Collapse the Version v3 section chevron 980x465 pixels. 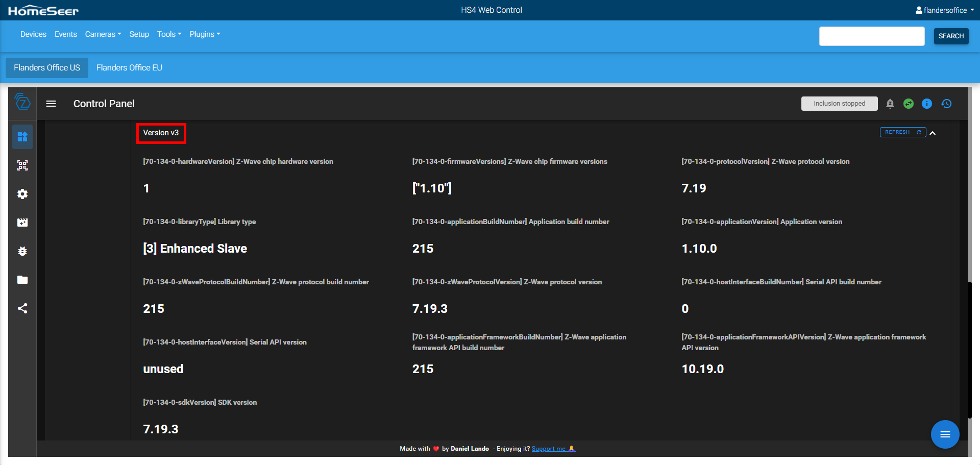click(933, 133)
